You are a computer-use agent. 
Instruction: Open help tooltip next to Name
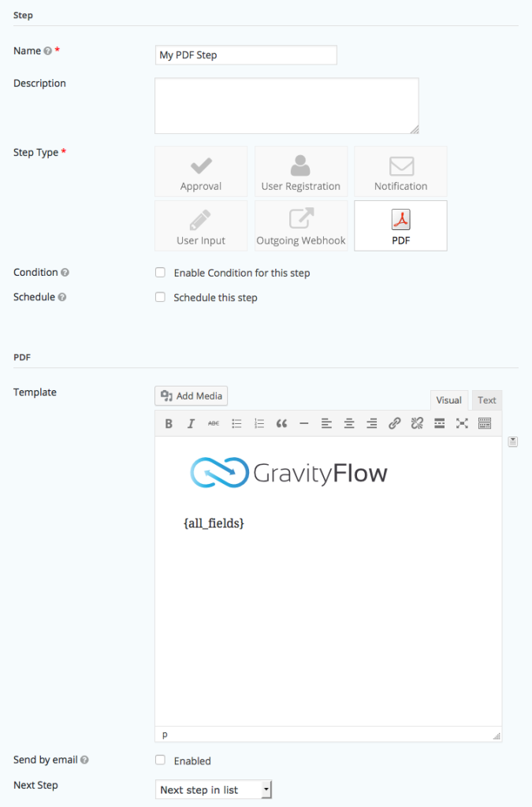tap(48, 51)
